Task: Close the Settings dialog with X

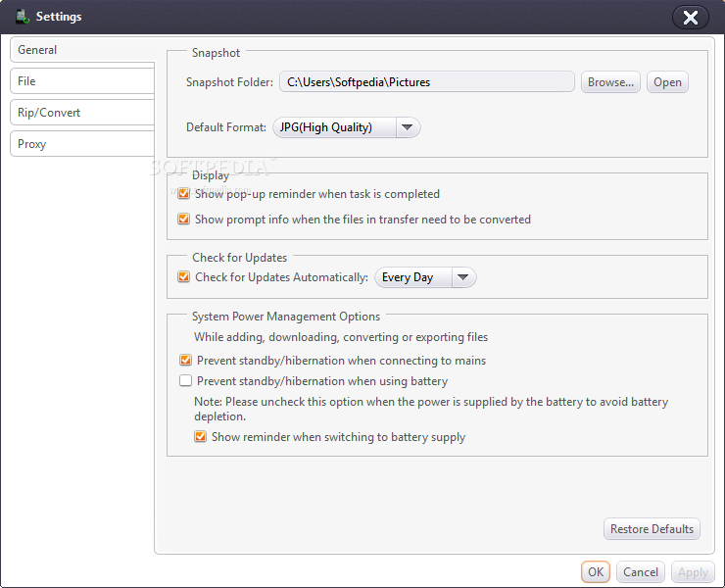Action: coord(691,18)
